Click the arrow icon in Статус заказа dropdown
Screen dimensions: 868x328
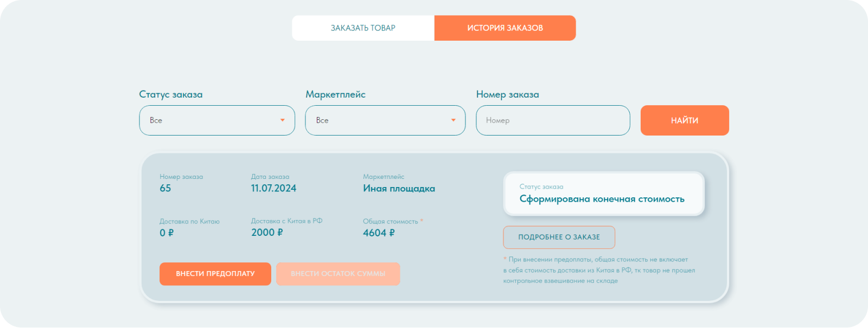(282, 120)
